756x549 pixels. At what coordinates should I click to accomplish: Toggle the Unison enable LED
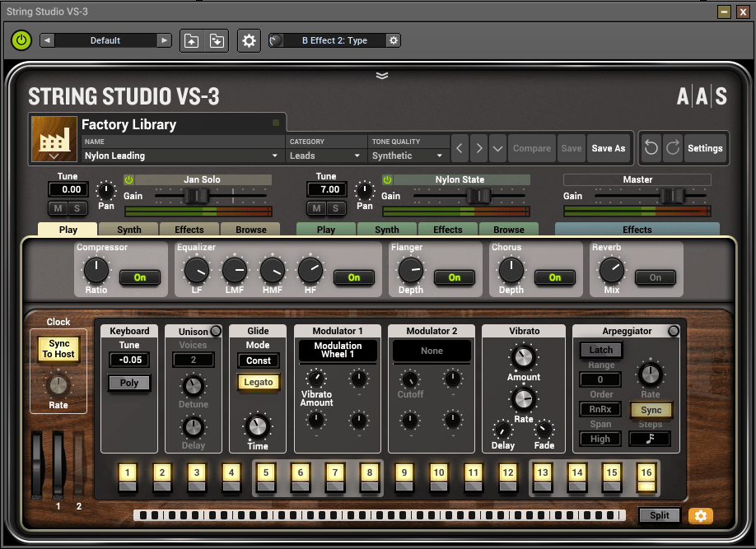216,331
